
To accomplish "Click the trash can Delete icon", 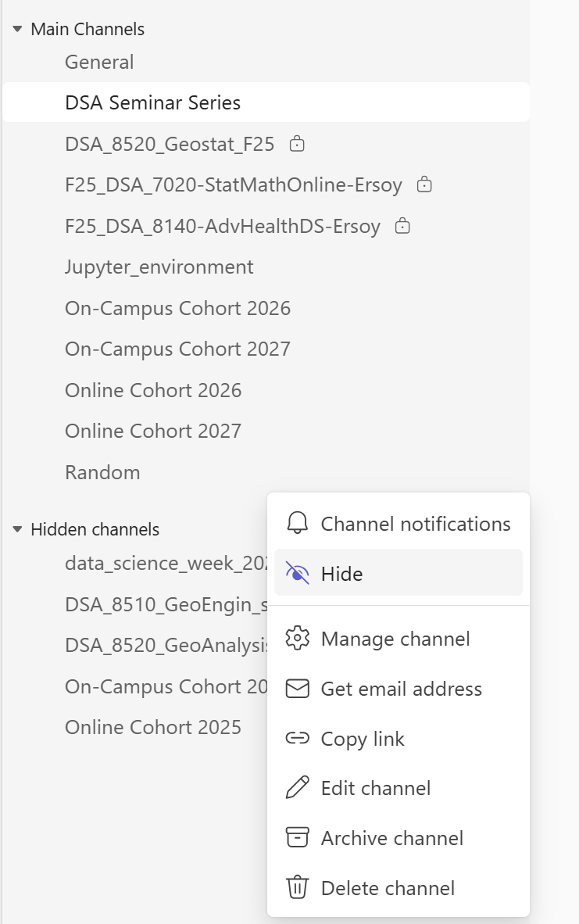I will point(298,887).
